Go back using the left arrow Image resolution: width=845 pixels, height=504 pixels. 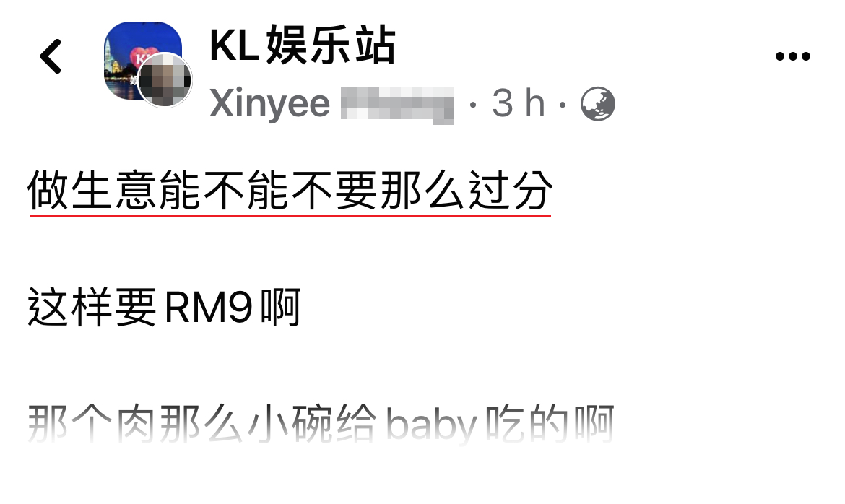point(51,56)
